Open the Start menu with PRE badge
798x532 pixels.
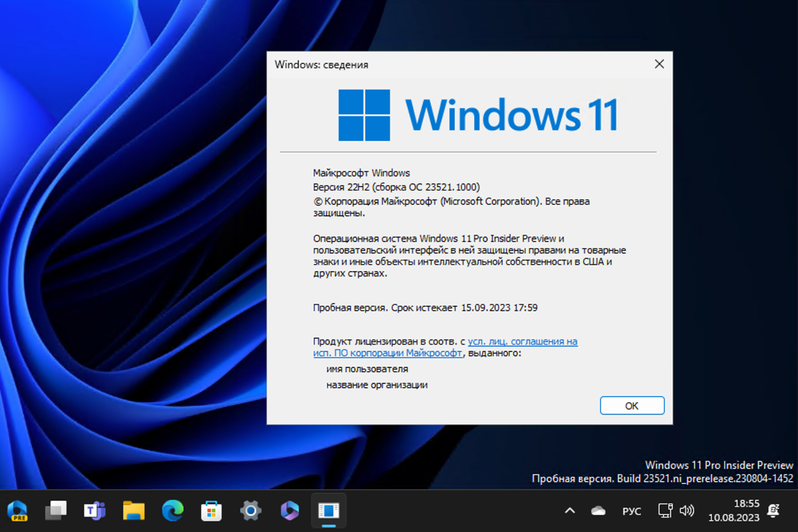tap(18, 510)
